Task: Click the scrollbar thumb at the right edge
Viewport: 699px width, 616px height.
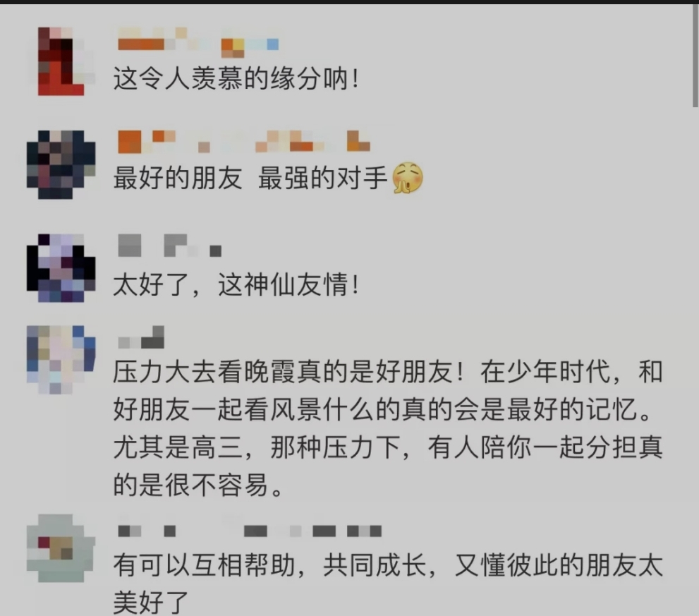Action: (x=695, y=56)
